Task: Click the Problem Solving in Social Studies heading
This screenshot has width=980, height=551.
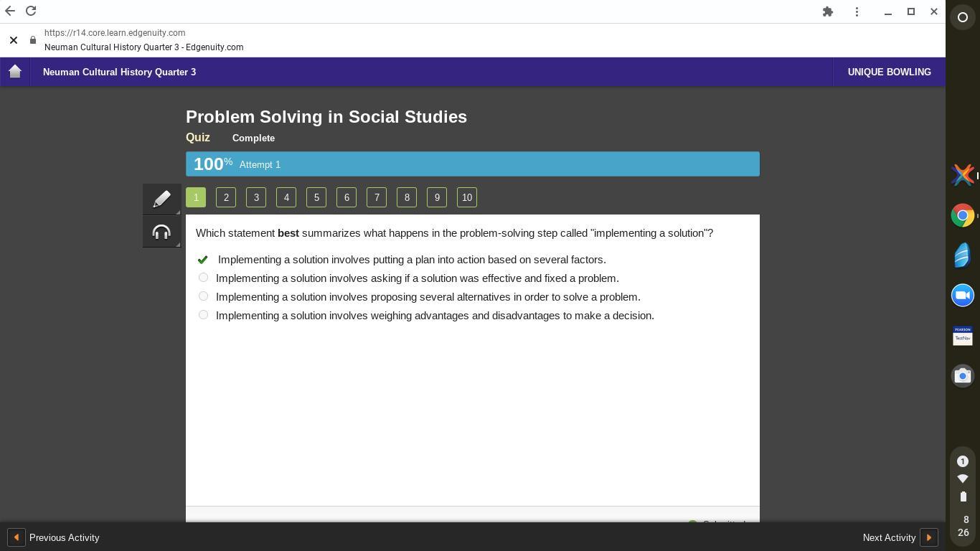Action: point(326,117)
